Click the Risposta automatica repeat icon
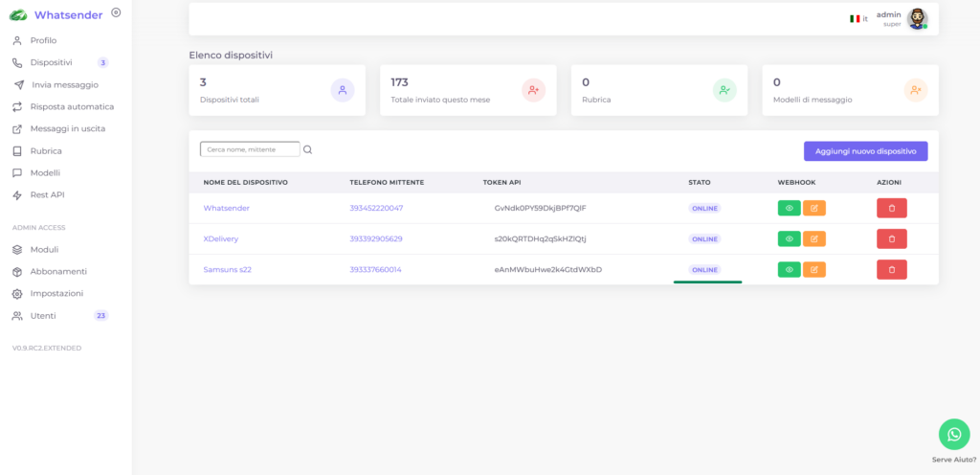The image size is (980, 475). 17,107
